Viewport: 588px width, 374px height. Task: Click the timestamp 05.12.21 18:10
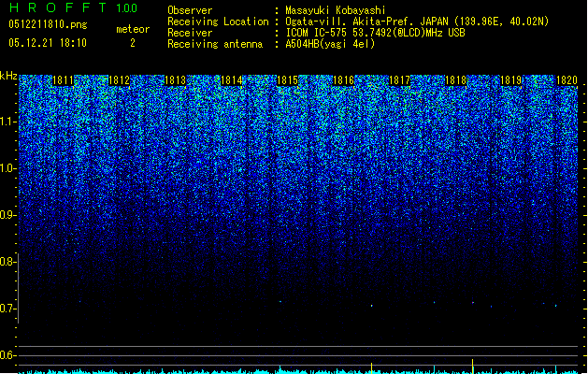coord(48,43)
